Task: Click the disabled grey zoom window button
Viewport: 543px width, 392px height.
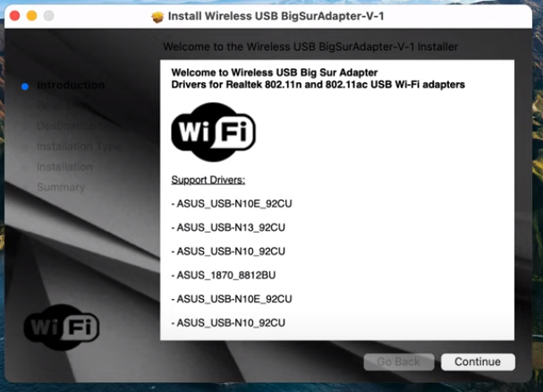Action: click(x=48, y=16)
